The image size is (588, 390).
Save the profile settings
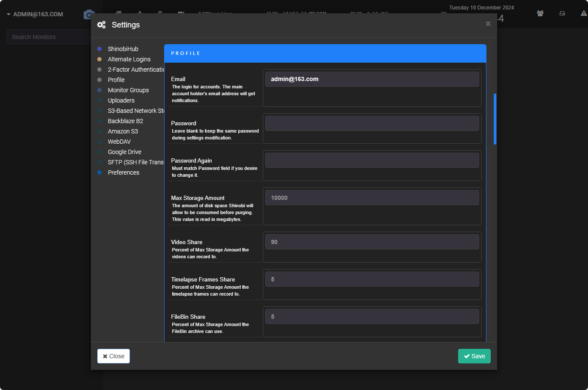point(474,356)
